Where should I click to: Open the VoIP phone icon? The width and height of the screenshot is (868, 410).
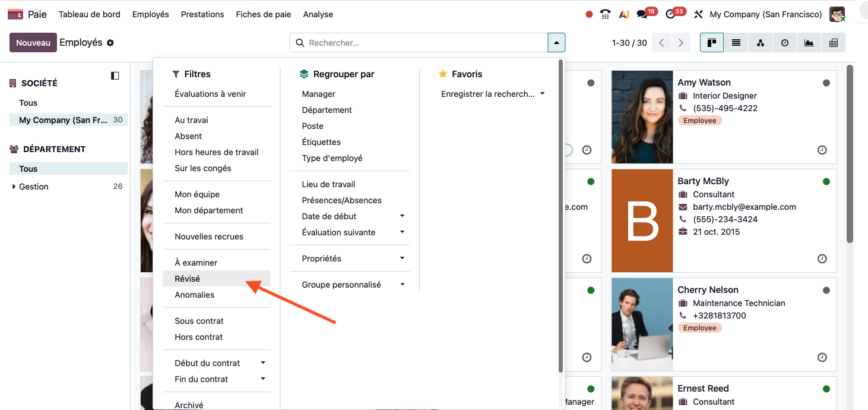click(606, 14)
